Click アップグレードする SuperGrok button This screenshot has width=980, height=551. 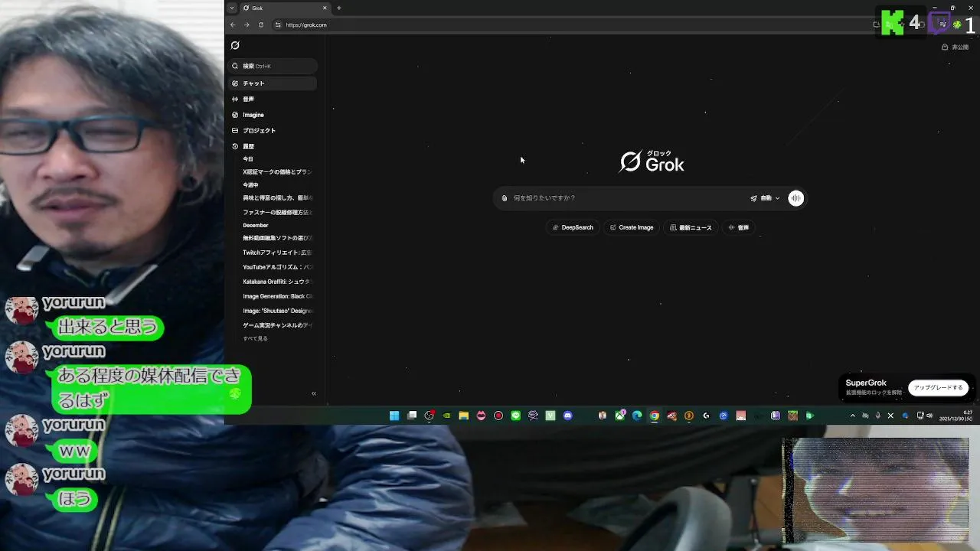pos(938,388)
